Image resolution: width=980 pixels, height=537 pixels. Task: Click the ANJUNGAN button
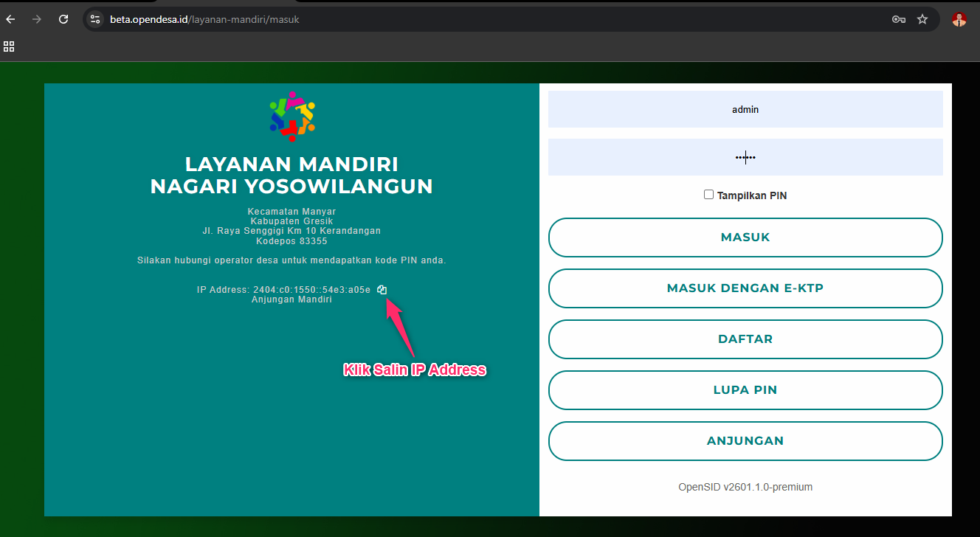[745, 441]
